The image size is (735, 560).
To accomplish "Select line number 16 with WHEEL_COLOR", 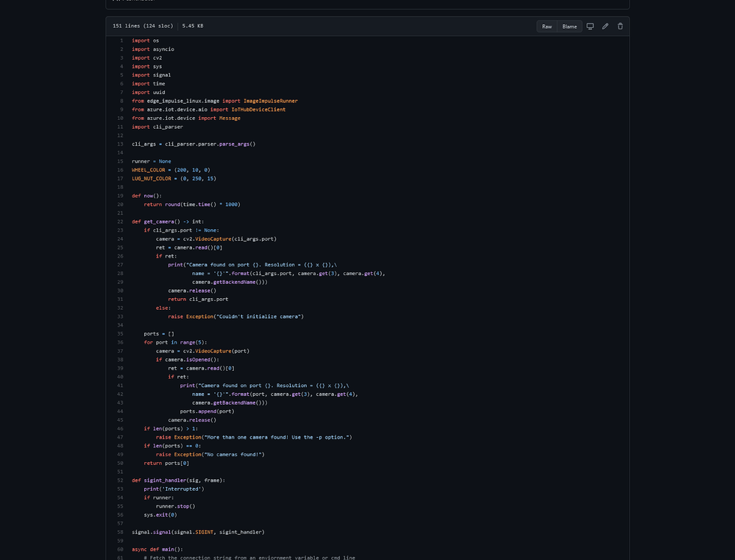I will pyautogui.click(x=121, y=170).
